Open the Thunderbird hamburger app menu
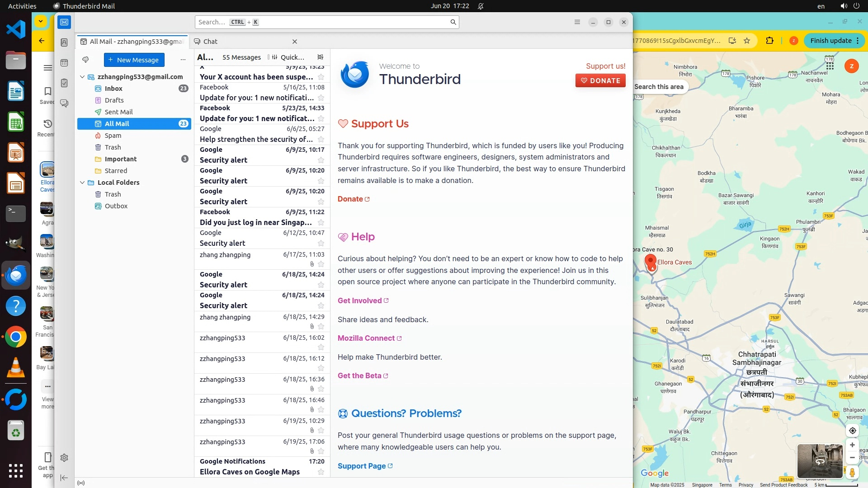 tap(577, 22)
